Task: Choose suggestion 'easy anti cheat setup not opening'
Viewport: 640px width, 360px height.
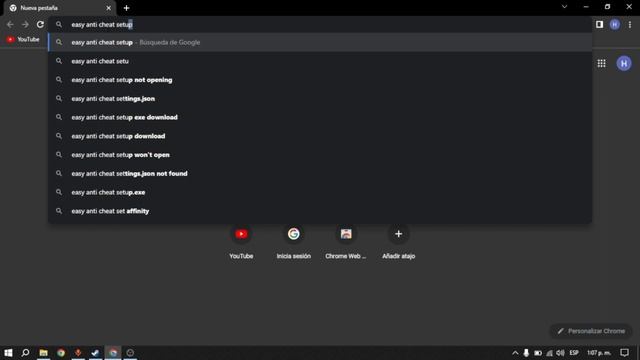Action: 320,80
